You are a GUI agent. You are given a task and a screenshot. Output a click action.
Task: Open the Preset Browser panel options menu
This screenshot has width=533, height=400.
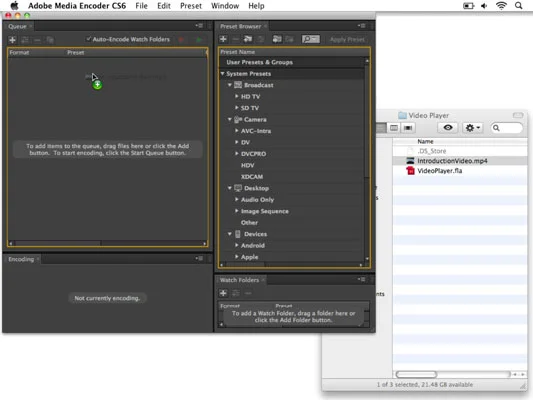tap(361, 26)
